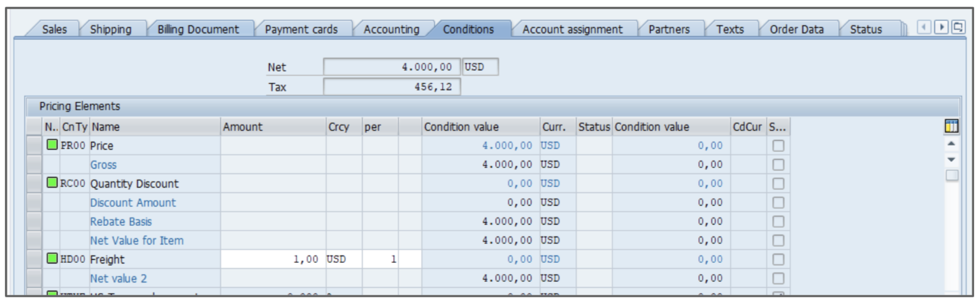Click green status icon for RC00 row
Image resolution: width=980 pixels, height=304 pixels.
tap(52, 183)
